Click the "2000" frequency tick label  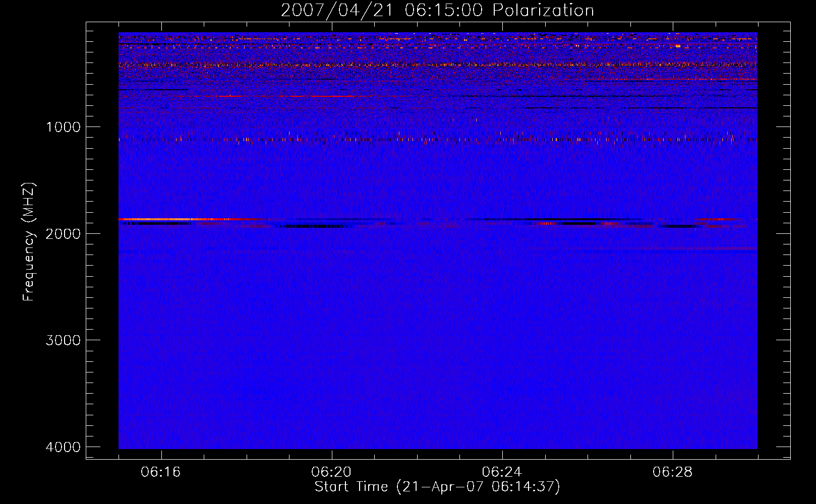64,233
